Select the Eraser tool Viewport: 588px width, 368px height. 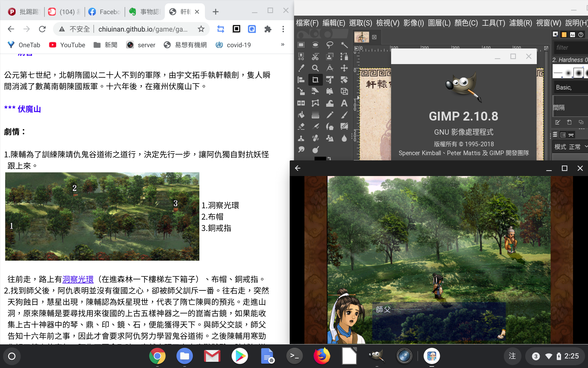click(x=301, y=126)
